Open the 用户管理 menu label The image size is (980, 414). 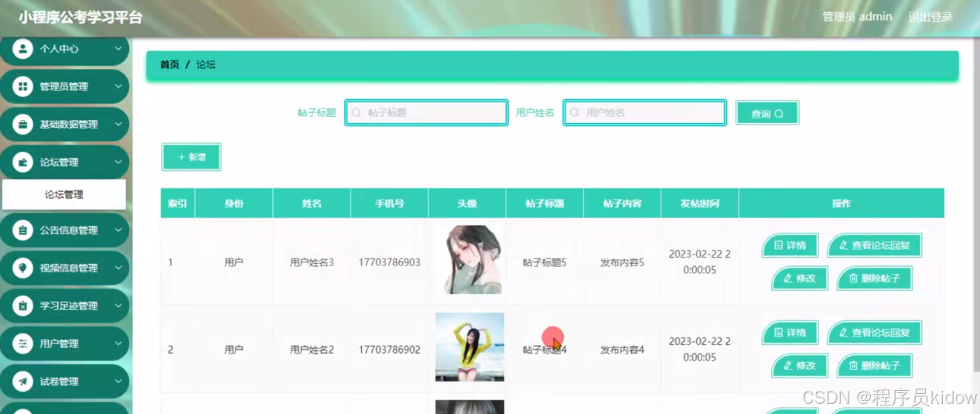[60, 344]
